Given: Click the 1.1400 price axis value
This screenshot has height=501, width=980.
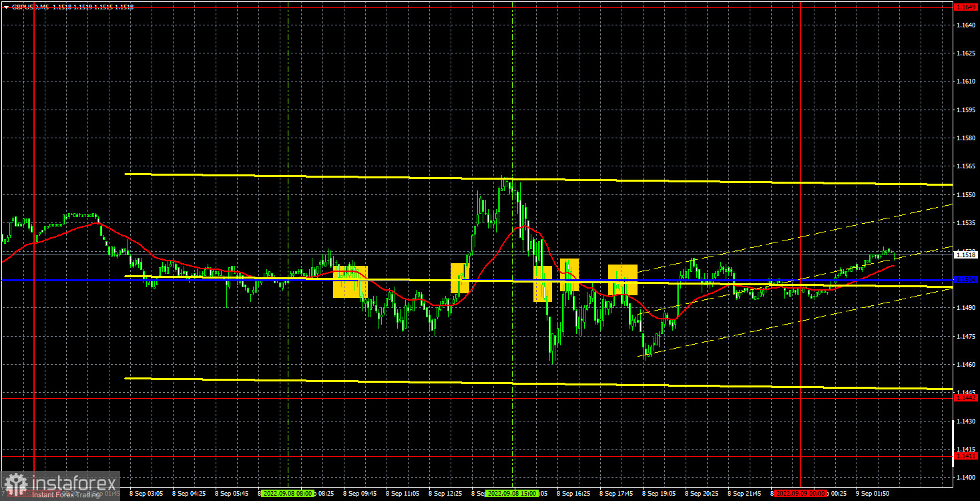Looking at the screenshot, I should tap(965, 478).
